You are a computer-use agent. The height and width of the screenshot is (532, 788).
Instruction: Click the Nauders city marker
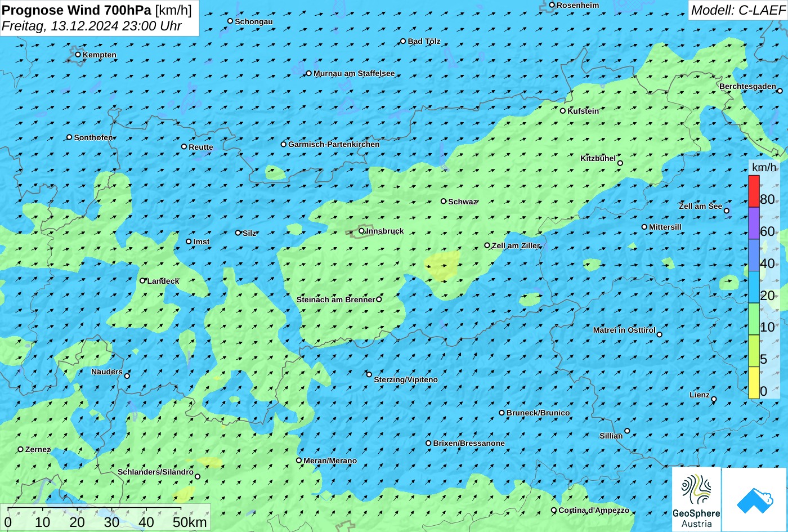pos(127,376)
